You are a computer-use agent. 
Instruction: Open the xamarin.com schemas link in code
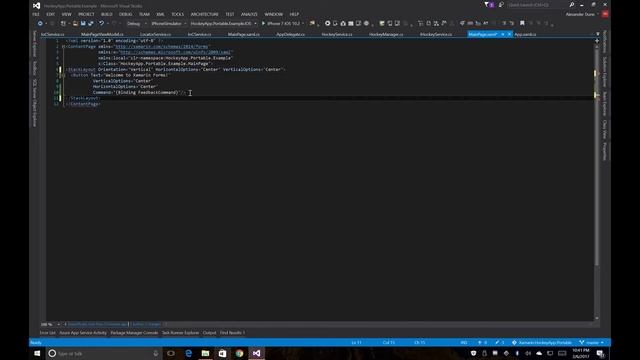[162, 47]
